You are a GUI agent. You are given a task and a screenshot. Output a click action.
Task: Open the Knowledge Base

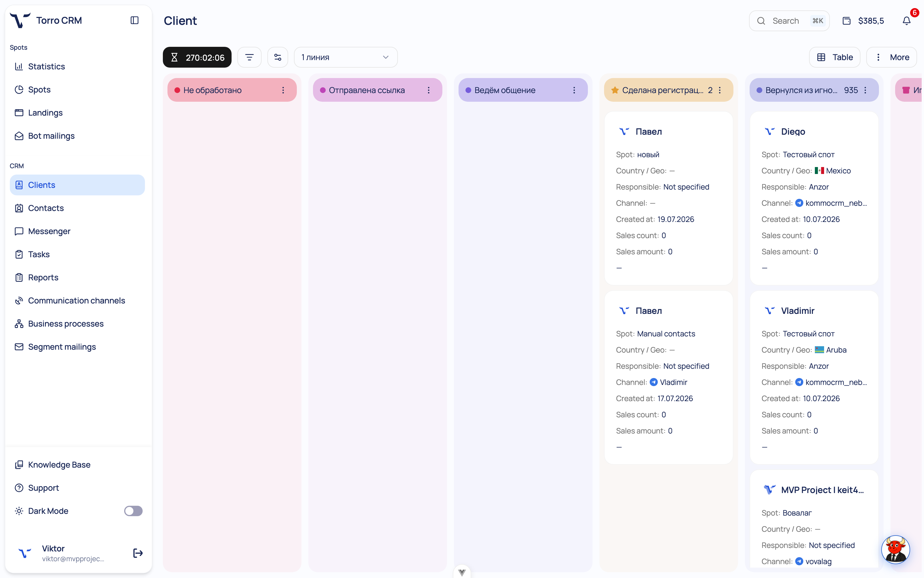[x=77, y=465]
